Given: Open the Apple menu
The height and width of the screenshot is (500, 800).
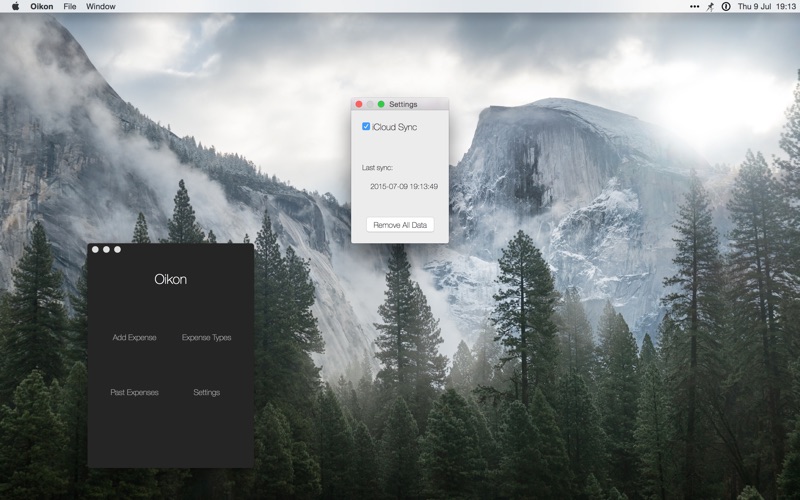Looking at the screenshot, I should [15, 6].
